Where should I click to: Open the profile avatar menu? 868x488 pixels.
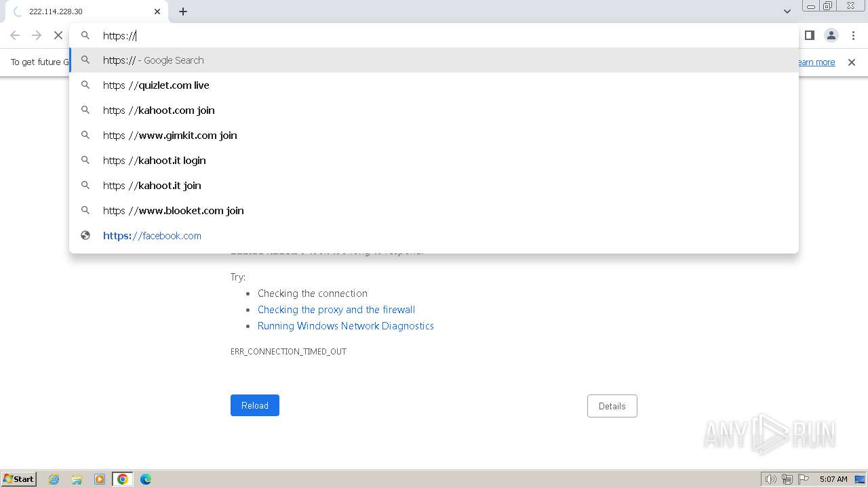pos(831,35)
